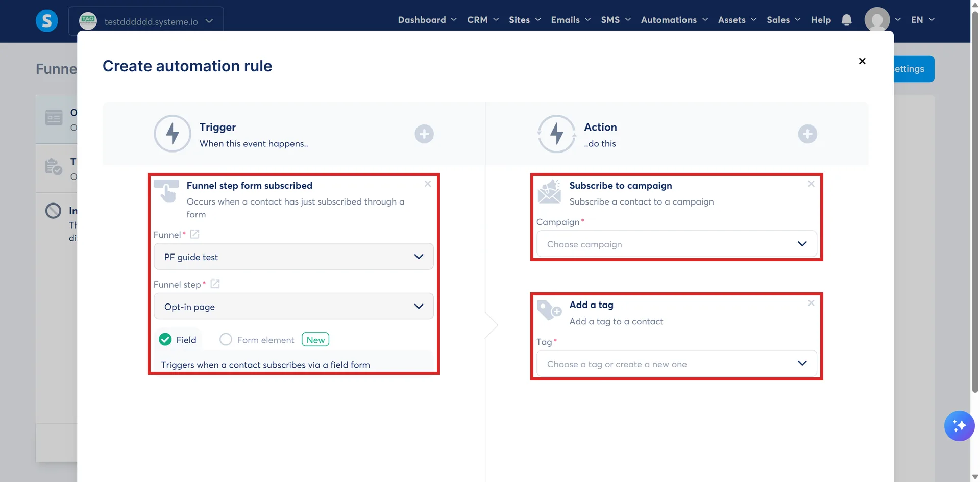Open the Sites menu
Image resolution: width=980 pixels, height=482 pixels.
click(x=525, y=20)
